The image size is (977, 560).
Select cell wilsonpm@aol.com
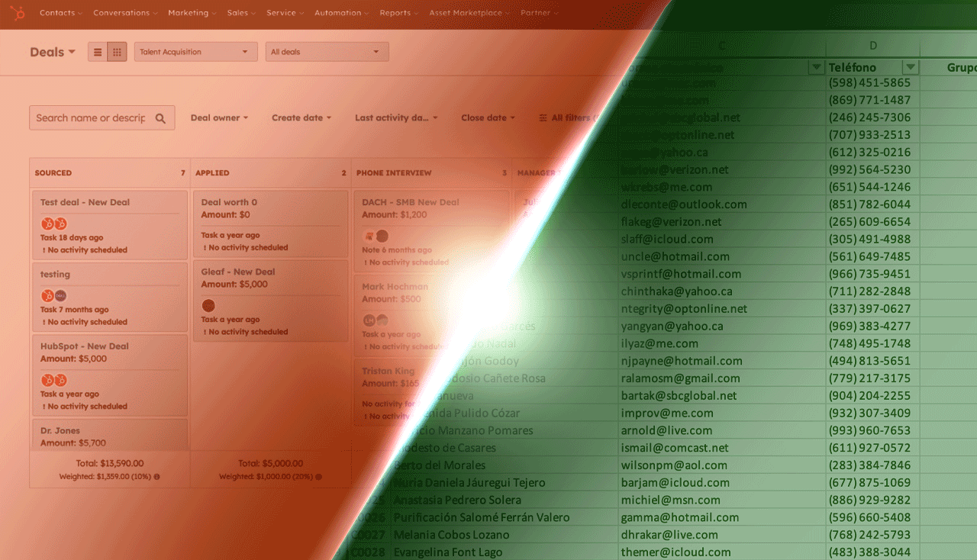click(x=721, y=465)
